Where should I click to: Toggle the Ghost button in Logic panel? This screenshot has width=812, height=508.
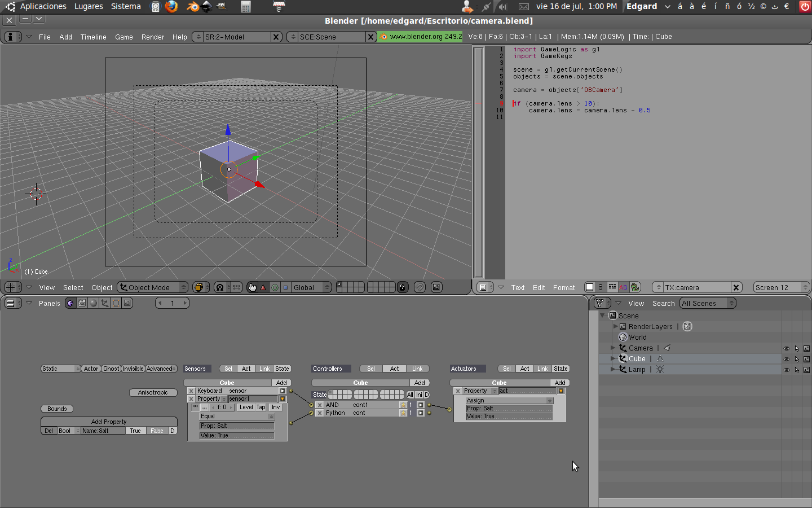click(x=111, y=369)
